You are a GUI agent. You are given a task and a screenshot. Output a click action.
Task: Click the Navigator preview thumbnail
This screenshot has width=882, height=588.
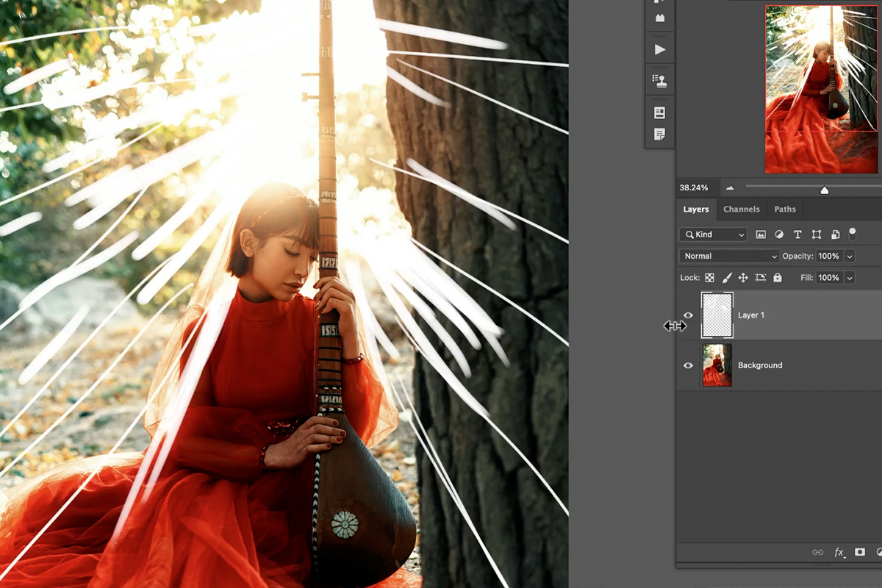pyautogui.click(x=821, y=87)
